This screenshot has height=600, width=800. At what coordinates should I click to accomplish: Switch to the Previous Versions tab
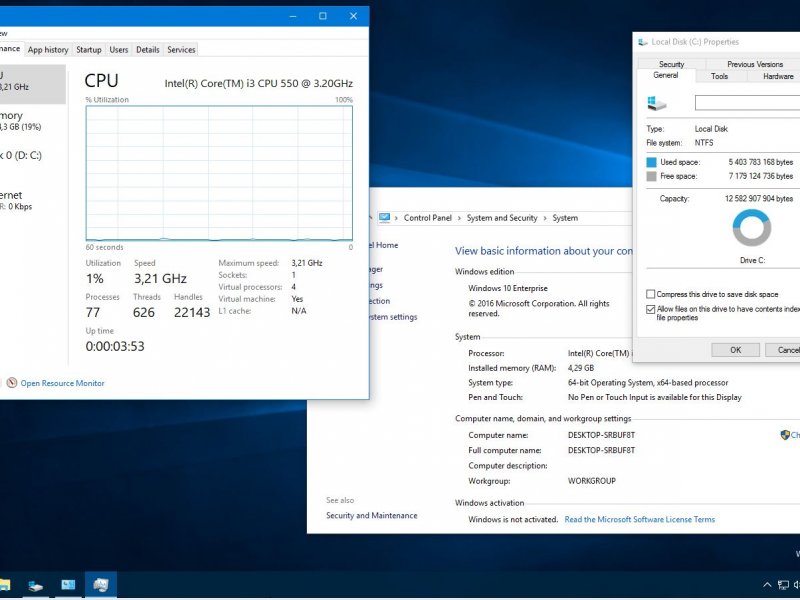coord(755,64)
